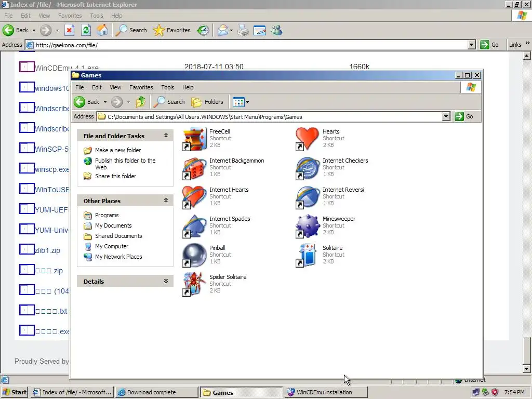
Task: Click Favorites star in Internet Explorer toolbar
Action: point(171,30)
